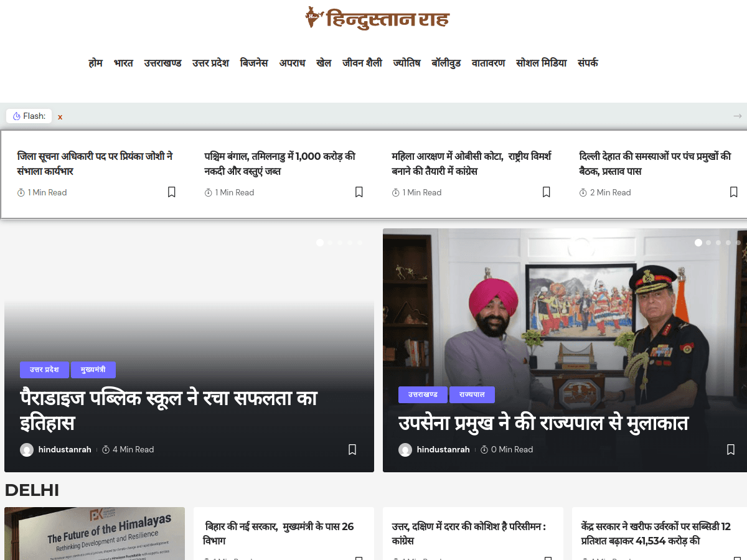Open the खेल menu section
This screenshot has width=747, height=560.
[324, 63]
